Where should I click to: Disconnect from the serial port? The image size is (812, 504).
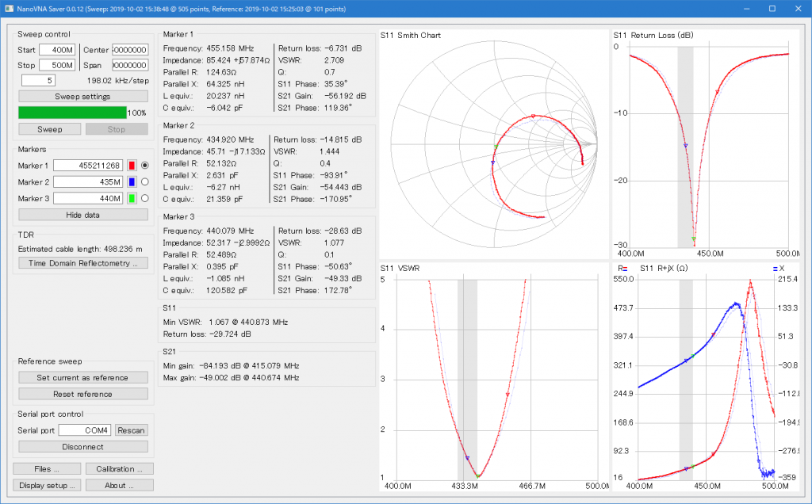(82, 447)
